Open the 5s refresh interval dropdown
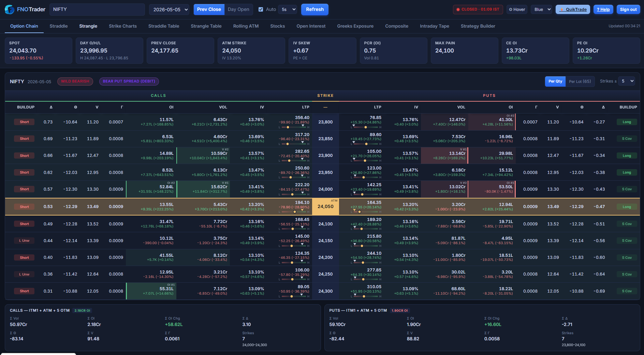644x355 pixels. 288,10
